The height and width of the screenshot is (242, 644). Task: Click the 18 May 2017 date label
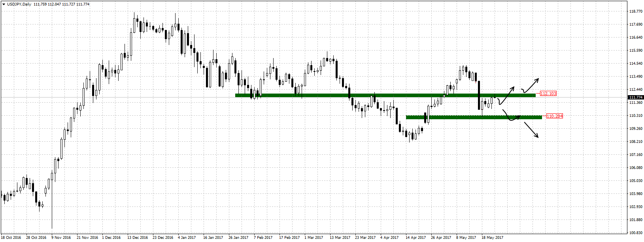(x=492, y=237)
